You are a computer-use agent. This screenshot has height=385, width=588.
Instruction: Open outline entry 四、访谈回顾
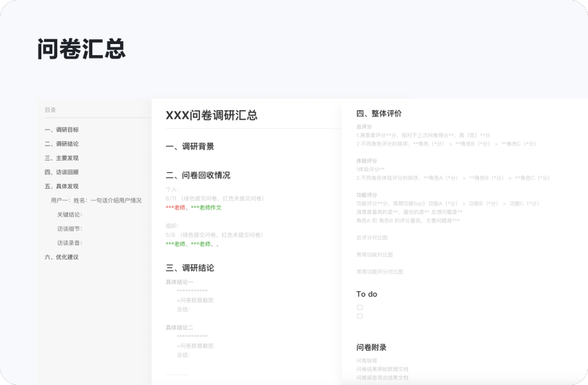pos(61,172)
